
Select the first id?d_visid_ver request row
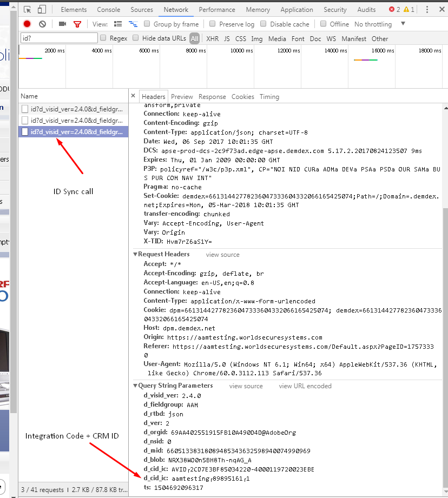(x=74, y=109)
